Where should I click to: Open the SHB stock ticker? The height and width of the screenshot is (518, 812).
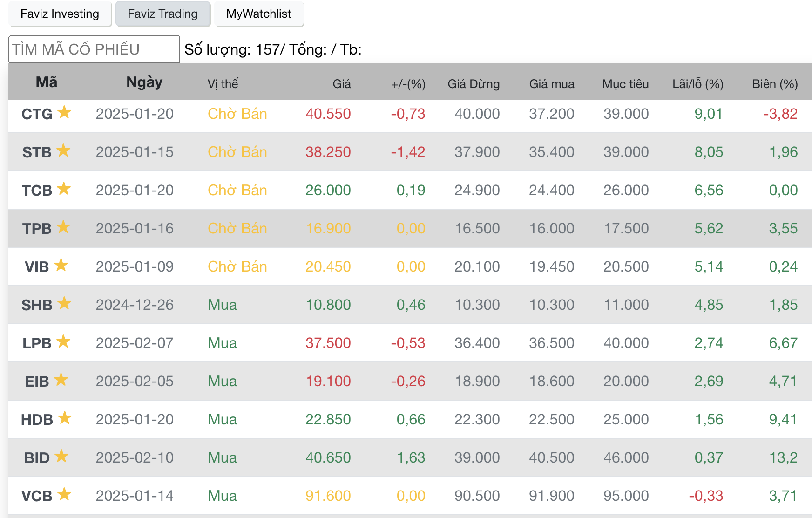37,305
